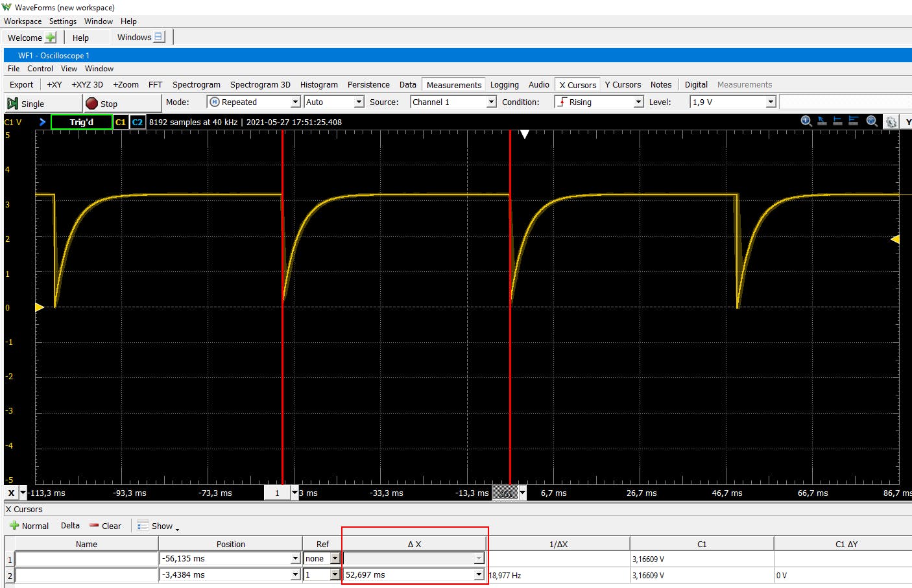912x588 pixels.
Task: Open the Source Channel 1 dropdown
Action: point(453,102)
